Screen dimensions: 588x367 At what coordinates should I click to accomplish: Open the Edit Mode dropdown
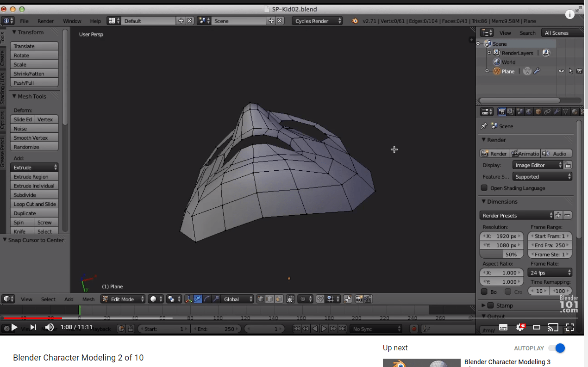(123, 299)
